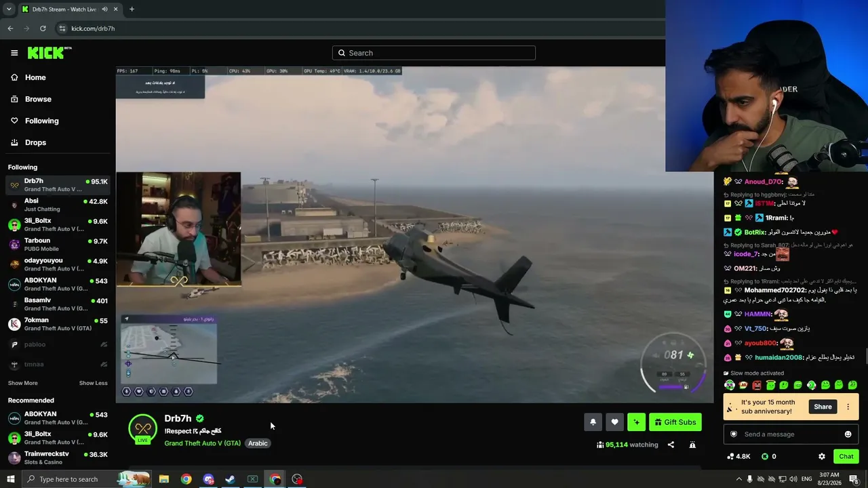Open the Kick hamburger menu

coord(14,53)
